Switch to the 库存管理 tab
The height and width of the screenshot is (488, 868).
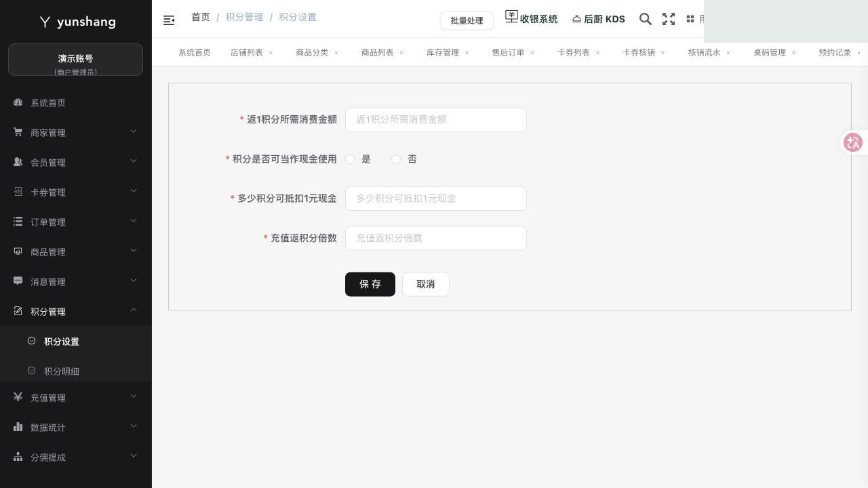443,52
